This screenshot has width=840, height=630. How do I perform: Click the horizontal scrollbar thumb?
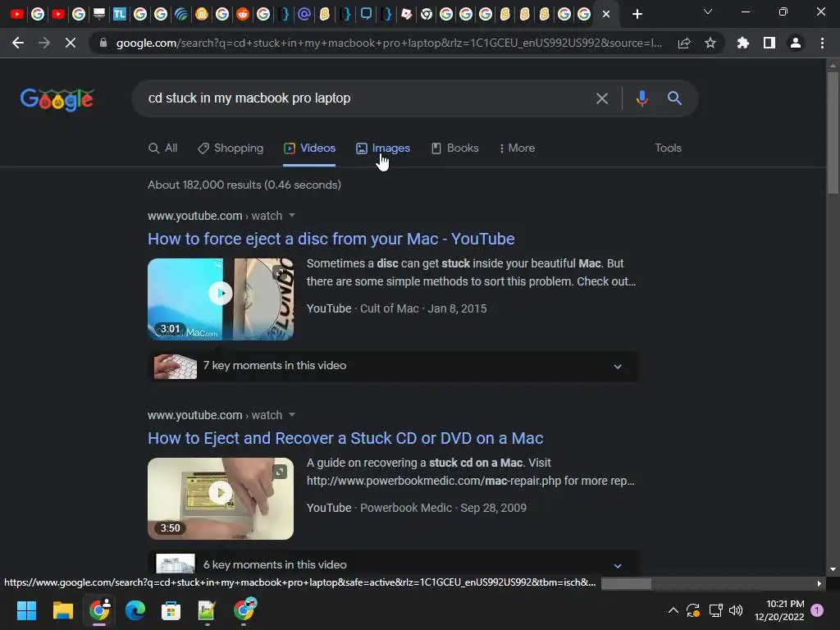pos(626,583)
